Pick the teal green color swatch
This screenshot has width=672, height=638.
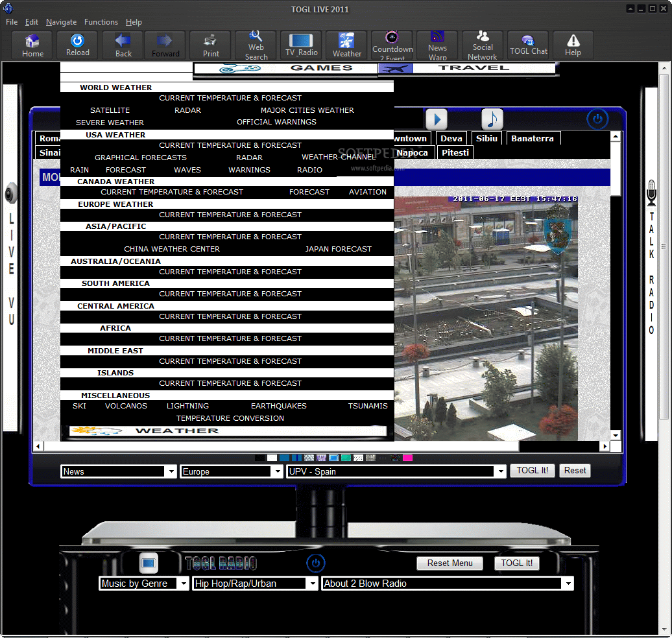click(x=346, y=458)
